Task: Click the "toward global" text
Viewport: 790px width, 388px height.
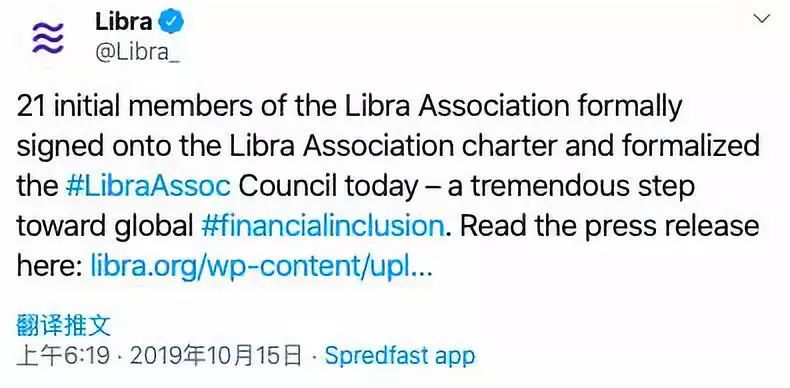Action: pyautogui.click(x=105, y=226)
